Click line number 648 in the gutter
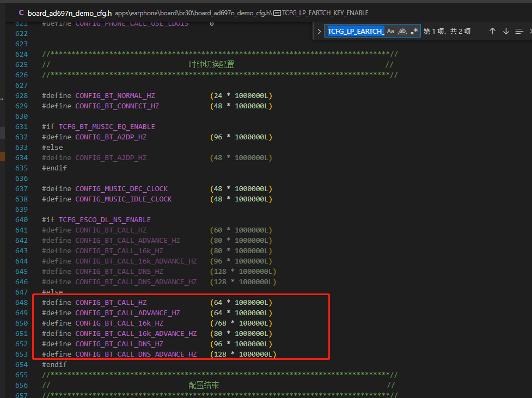 click(21, 303)
